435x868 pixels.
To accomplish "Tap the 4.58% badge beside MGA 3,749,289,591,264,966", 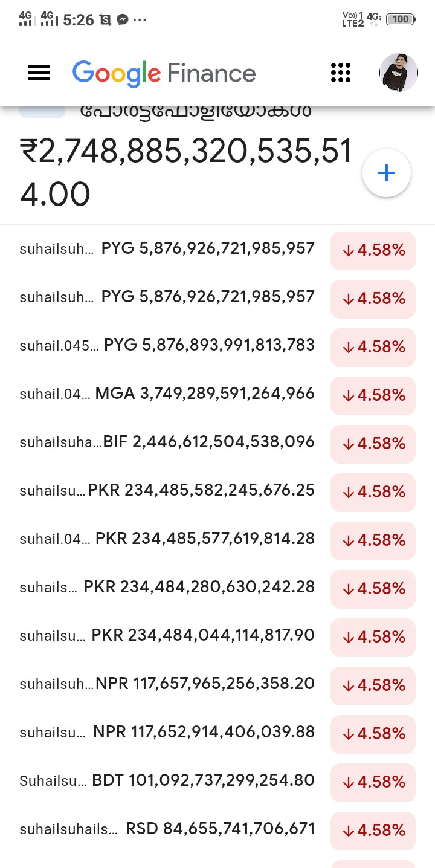I will point(373,395).
